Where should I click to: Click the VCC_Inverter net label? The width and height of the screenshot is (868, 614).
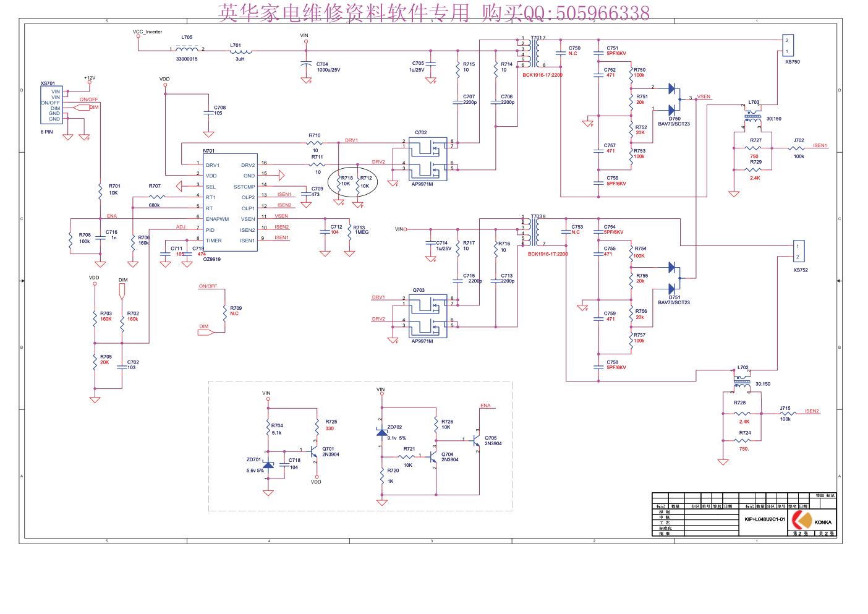147,32
